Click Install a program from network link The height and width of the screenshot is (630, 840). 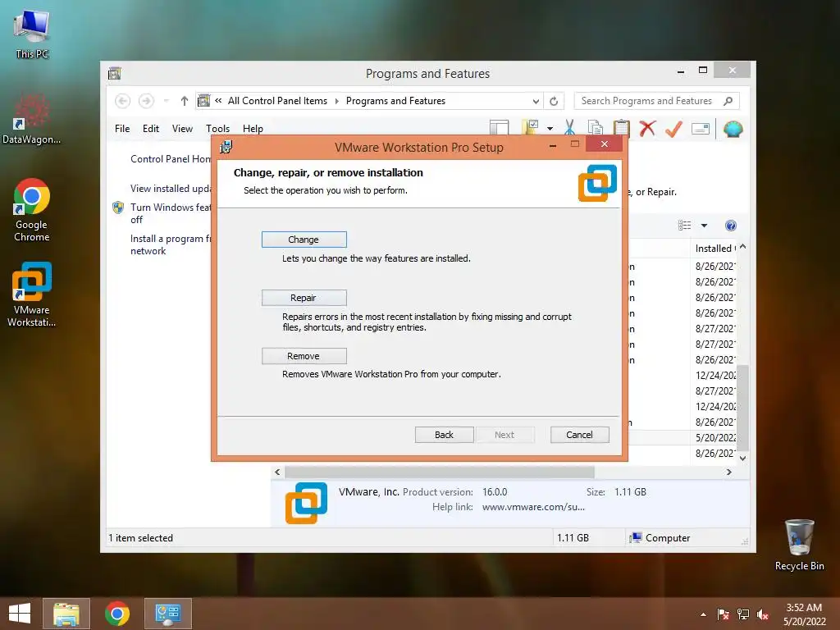(171, 244)
